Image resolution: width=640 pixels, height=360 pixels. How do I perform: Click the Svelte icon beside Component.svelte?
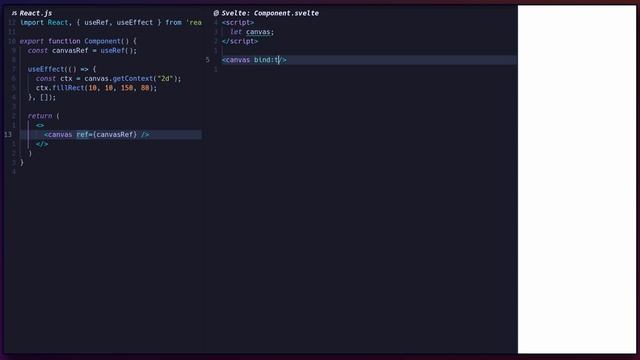(x=216, y=13)
